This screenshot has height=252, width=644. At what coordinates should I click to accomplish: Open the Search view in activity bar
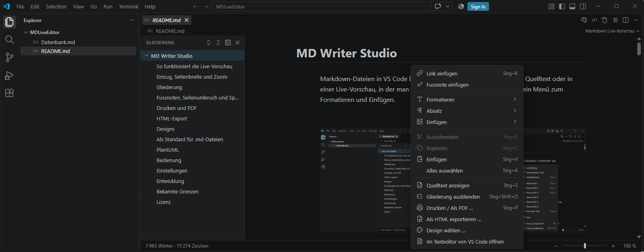pyautogui.click(x=9, y=39)
